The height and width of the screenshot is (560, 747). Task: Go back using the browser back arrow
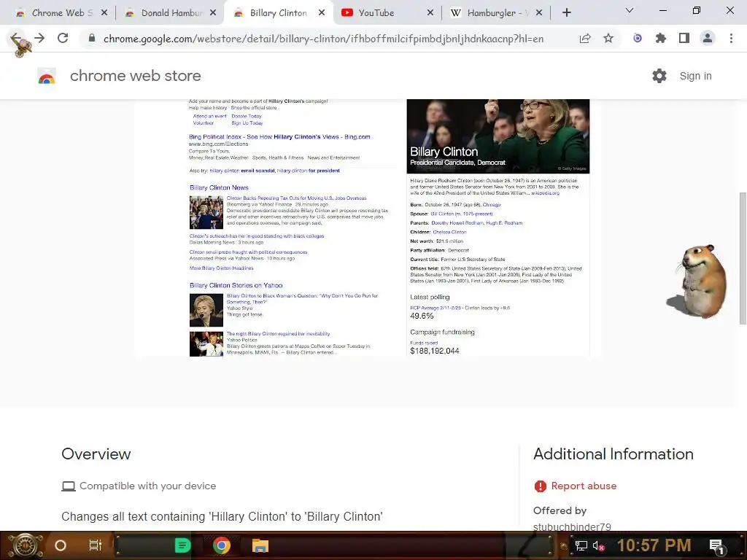click(16, 38)
